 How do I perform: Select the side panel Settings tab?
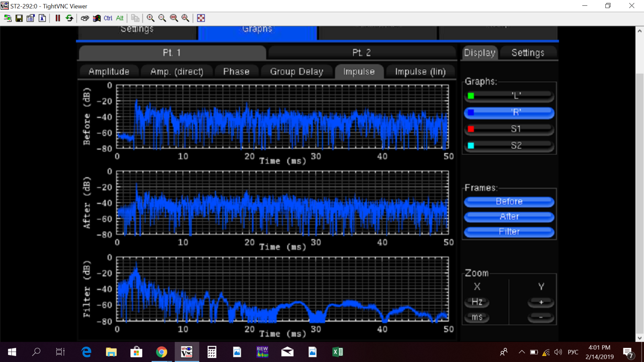528,53
